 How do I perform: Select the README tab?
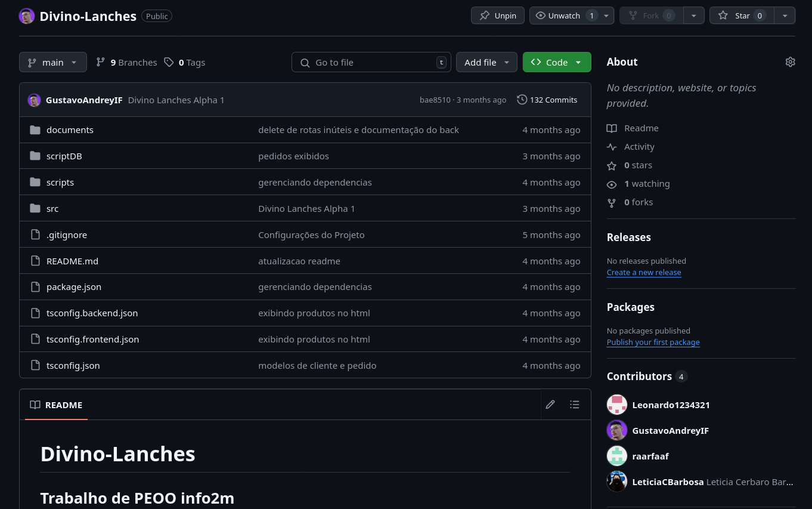pos(56,405)
